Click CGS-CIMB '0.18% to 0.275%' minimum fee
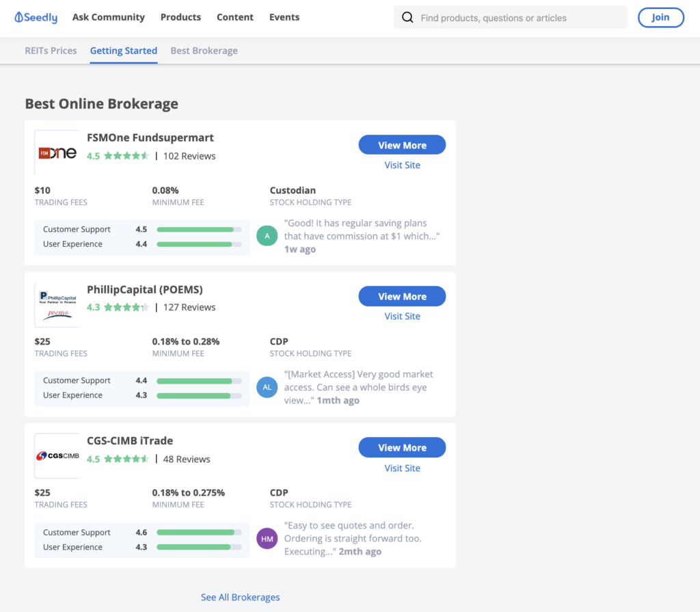The height and width of the screenshot is (612, 700). point(189,493)
